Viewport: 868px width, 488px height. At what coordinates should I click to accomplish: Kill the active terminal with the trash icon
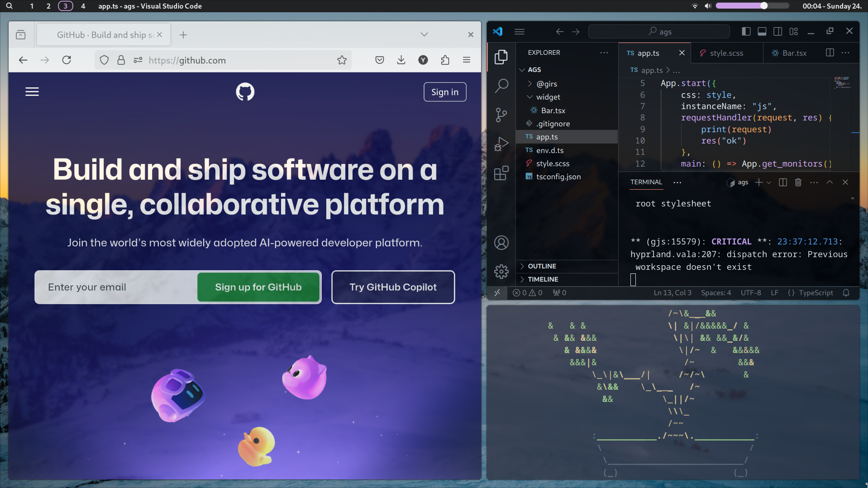coord(798,182)
